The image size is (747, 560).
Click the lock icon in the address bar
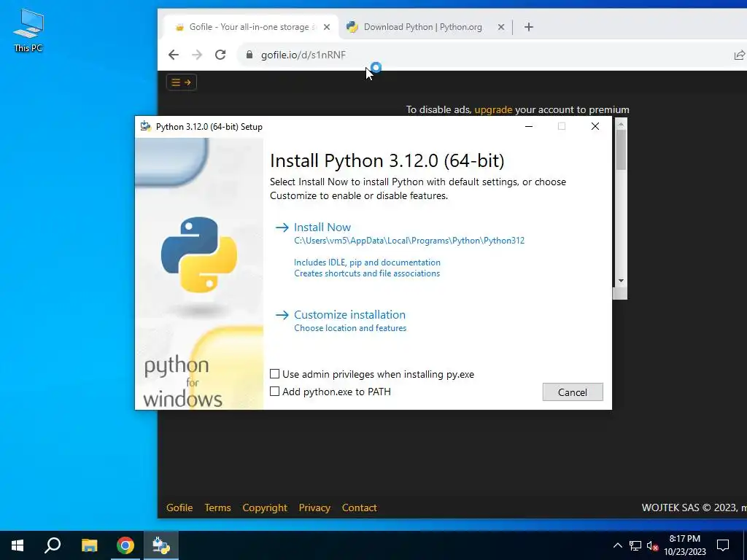pos(249,55)
